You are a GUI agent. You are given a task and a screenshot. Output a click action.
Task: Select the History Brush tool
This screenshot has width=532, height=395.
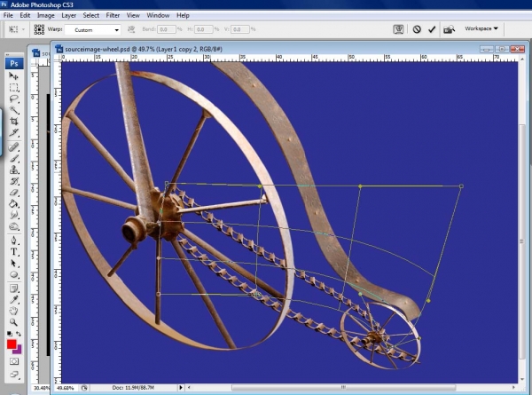tap(13, 181)
